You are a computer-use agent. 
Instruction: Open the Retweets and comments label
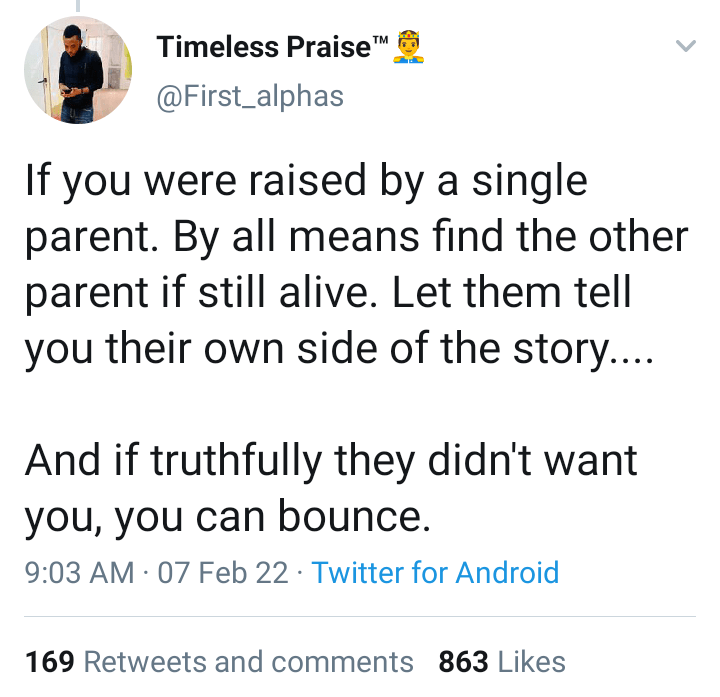248,661
